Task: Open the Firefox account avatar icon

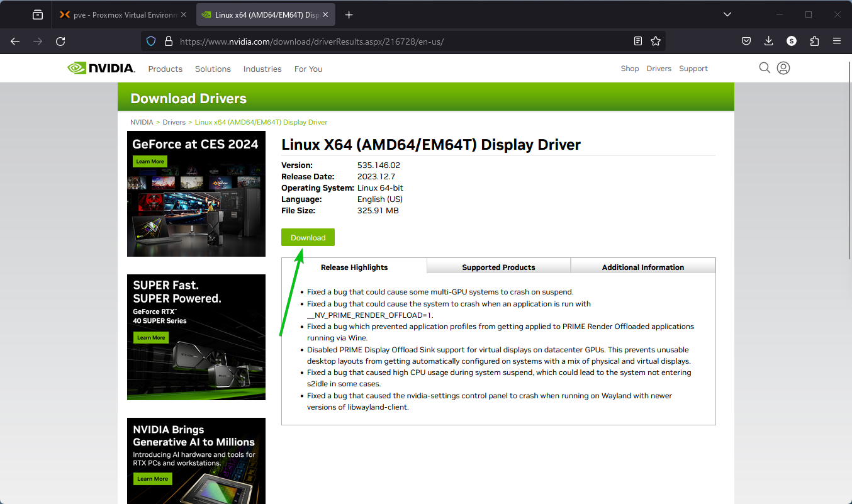Action: (x=792, y=41)
